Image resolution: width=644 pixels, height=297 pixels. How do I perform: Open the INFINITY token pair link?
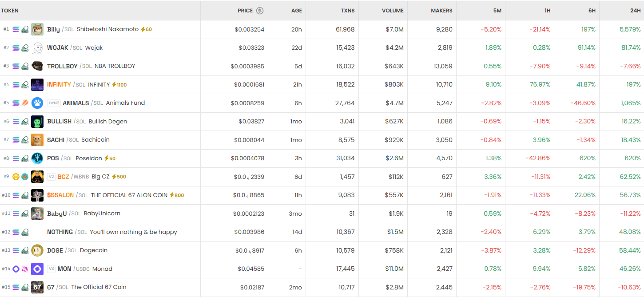point(59,84)
